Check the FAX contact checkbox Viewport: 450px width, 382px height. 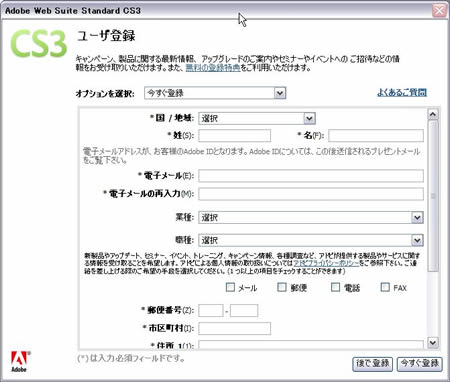click(385, 287)
